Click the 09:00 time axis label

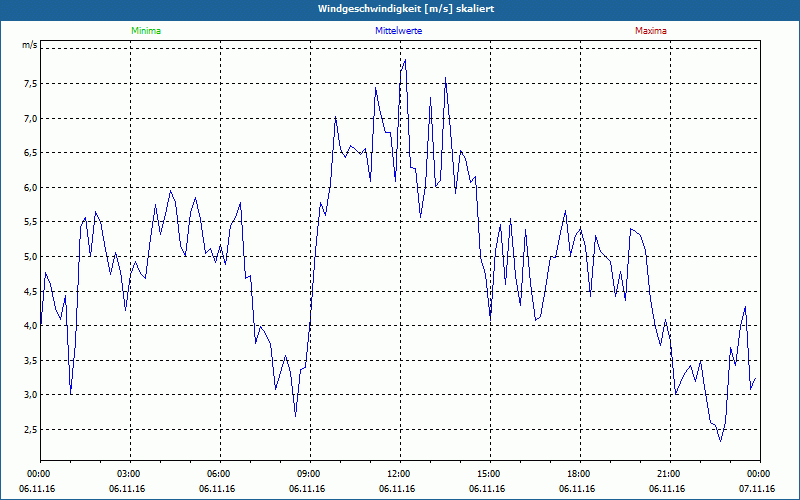tap(310, 474)
